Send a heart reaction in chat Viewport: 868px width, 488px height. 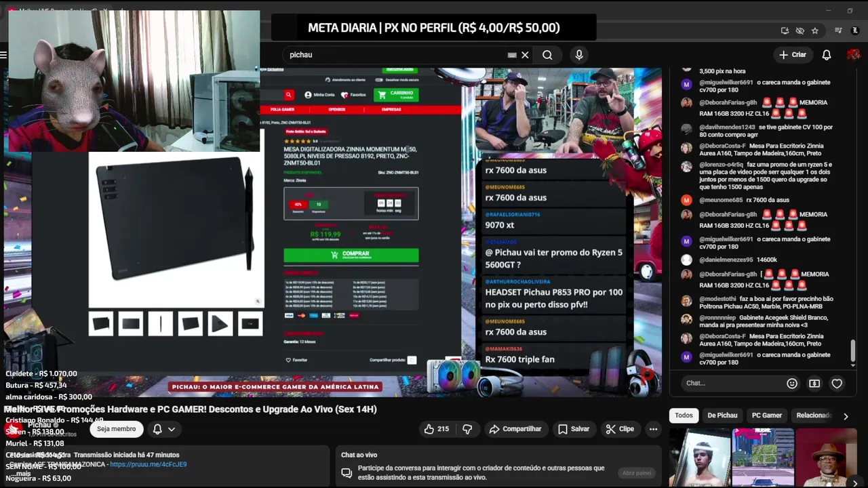point(837,384)
